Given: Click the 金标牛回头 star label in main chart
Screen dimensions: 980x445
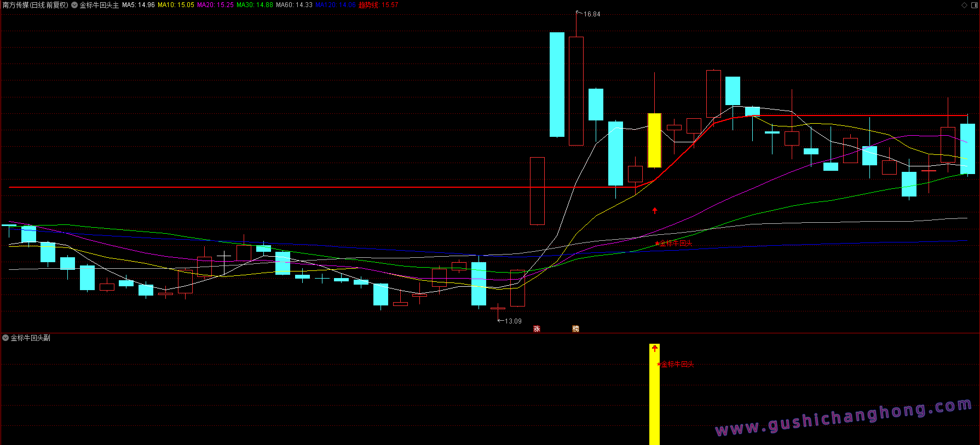Looking at the screenshot, I should (x=674, y=243).
